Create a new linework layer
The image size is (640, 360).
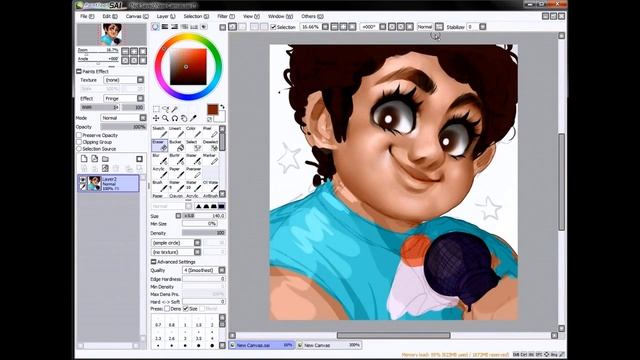point(95,159)
